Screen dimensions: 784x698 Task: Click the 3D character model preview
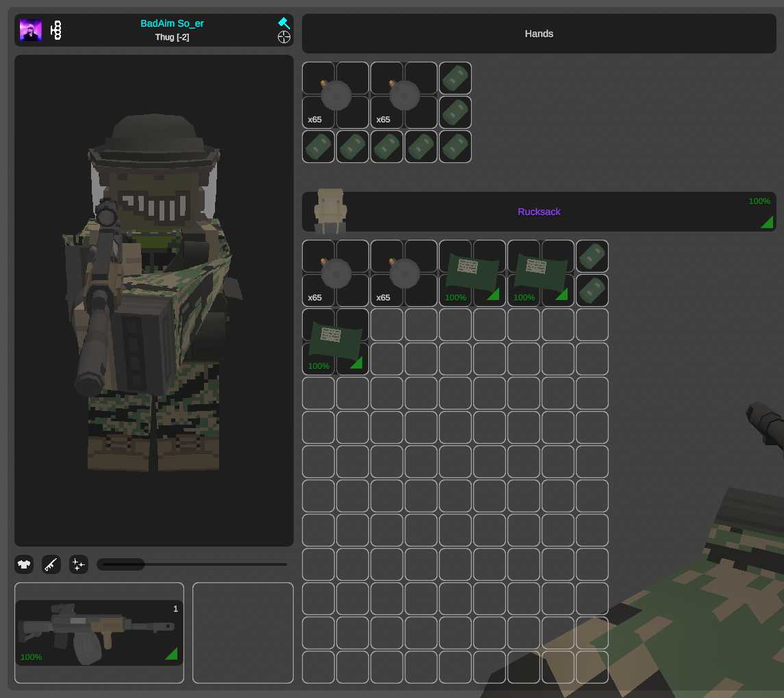[154, 300]
